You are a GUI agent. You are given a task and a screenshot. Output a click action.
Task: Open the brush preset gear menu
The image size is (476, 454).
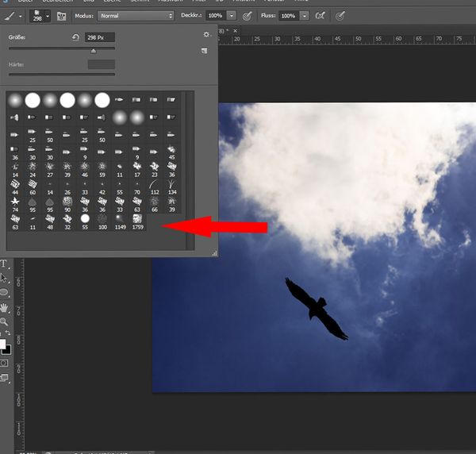tap(205, 35)
